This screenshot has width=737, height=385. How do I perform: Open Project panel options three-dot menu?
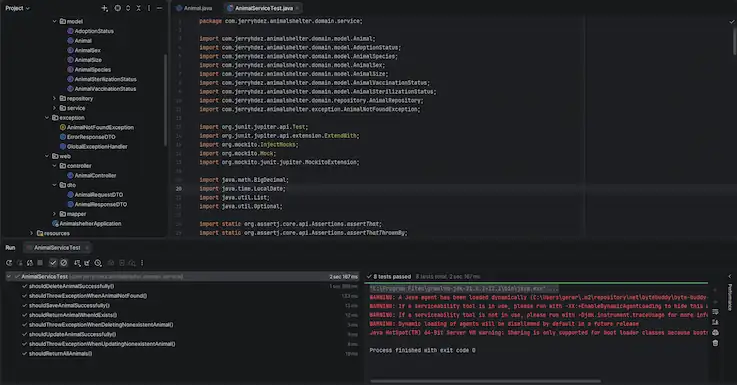(x=149, y=8)
